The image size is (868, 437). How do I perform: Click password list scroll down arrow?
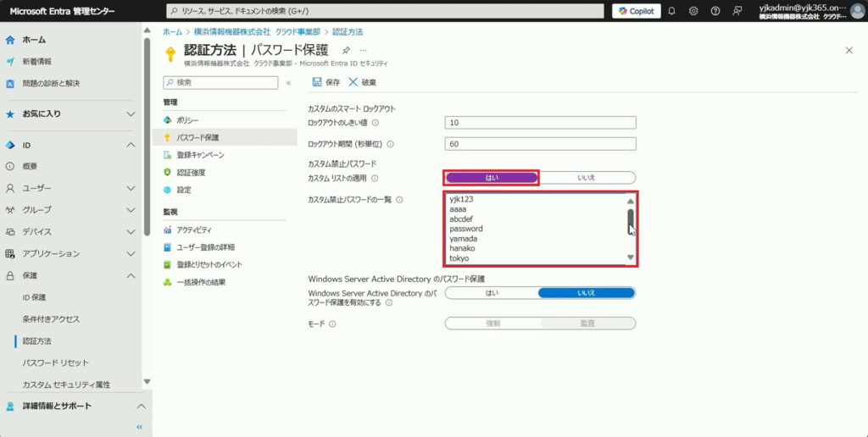(631, 257)
